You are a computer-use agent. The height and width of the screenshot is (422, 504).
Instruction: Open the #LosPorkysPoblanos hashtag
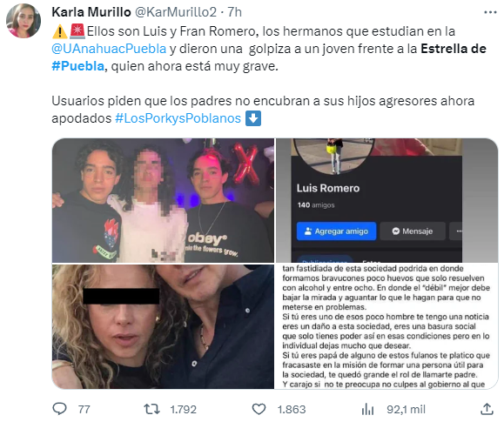coord(178,118)
